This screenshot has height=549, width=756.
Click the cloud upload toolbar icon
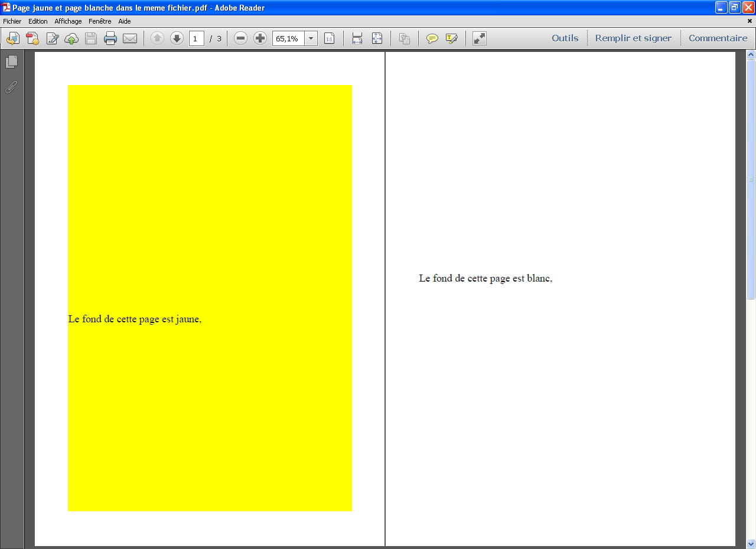click(x=71, y=38)
